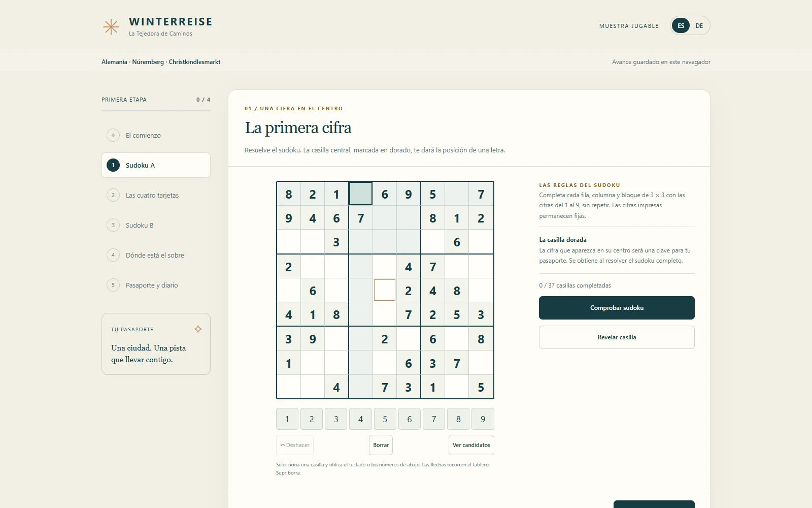This screenshot has height=508, width=812.
Task: Open the Sudoku A step
Action: (x=156, y=165)
